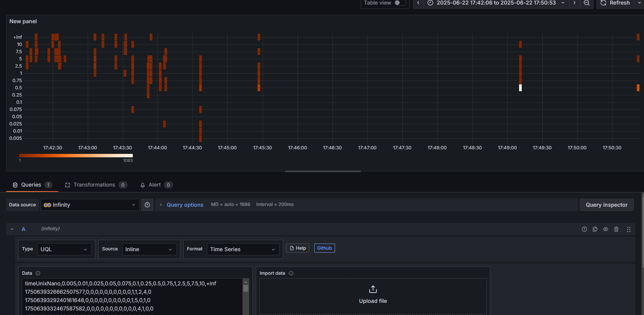Click the Refresh button
644x315 pixels.
(x=615, y=3)
